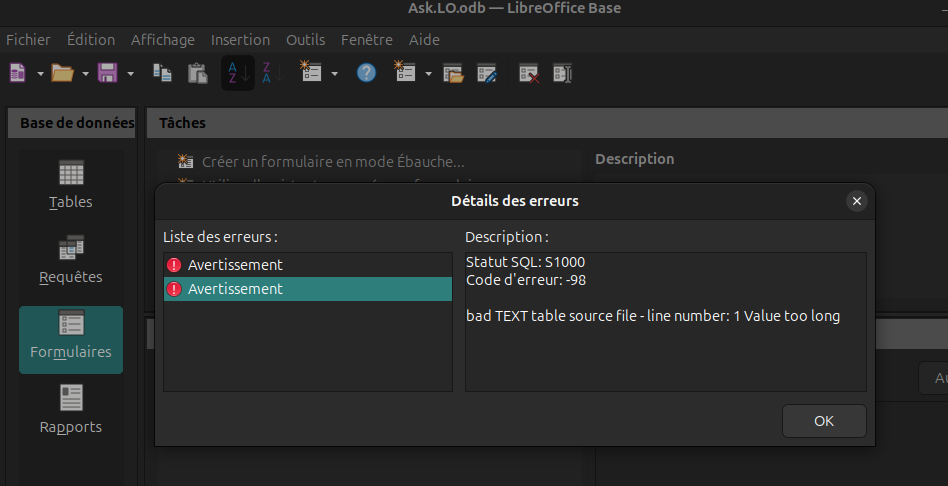Select Rapports in the database sidebar

click(71, 410)
